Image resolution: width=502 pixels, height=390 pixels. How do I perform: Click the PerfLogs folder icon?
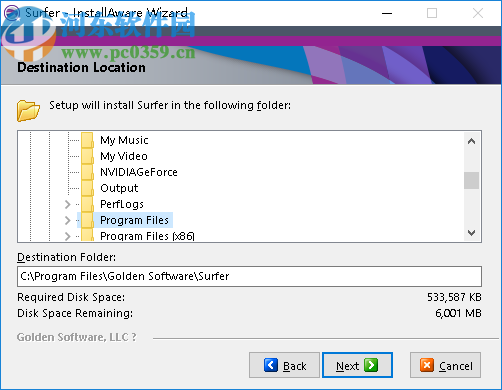pos(87,204)
